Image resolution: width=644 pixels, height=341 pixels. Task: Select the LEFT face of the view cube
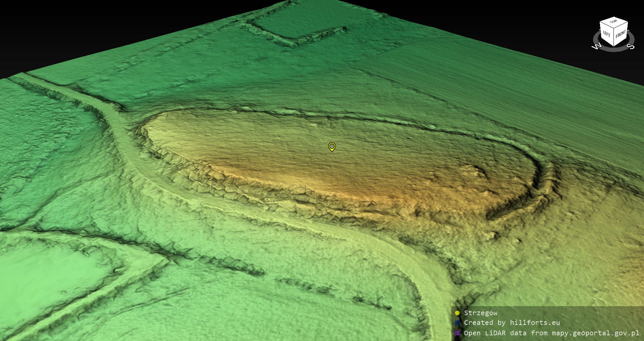(x=606, y=34)
